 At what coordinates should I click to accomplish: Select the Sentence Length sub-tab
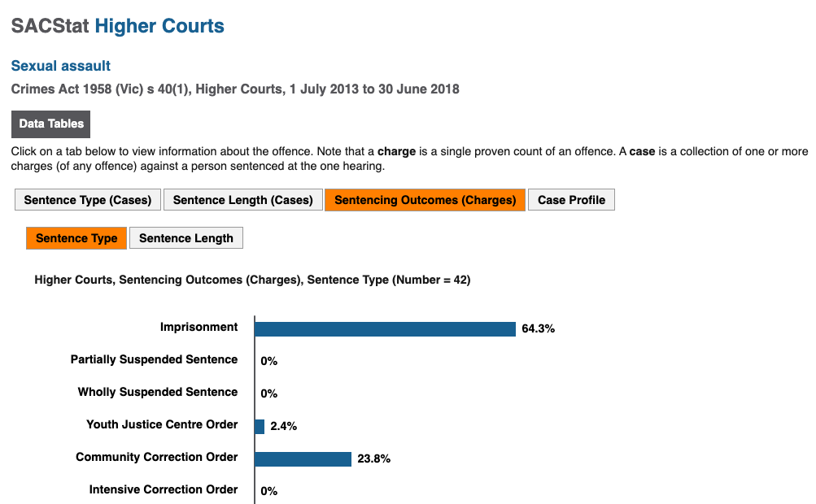[185, 238]
